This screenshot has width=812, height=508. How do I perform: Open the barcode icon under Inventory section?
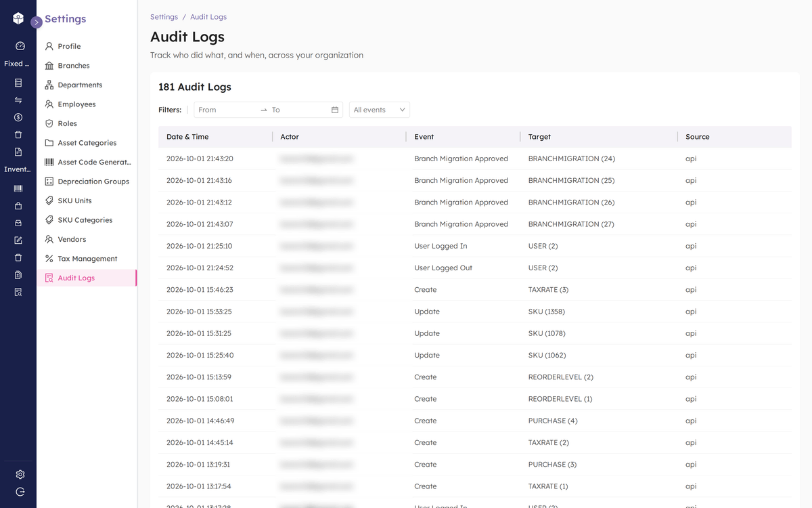[18, 188]
